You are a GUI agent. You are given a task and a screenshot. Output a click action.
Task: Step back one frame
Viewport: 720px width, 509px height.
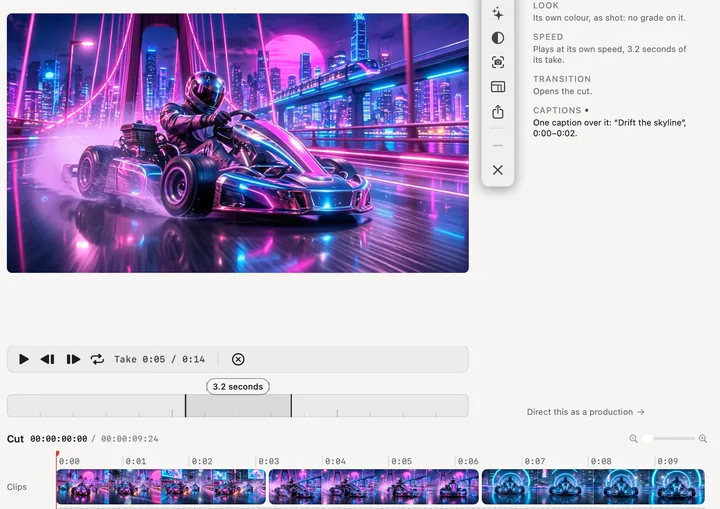(x=48, y=359)
